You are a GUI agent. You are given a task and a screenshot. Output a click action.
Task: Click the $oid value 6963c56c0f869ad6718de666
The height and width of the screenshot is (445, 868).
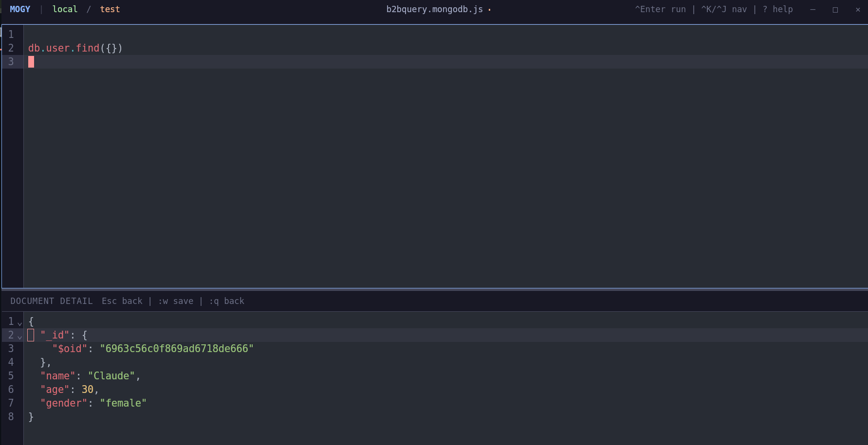(x=176, y=348)
